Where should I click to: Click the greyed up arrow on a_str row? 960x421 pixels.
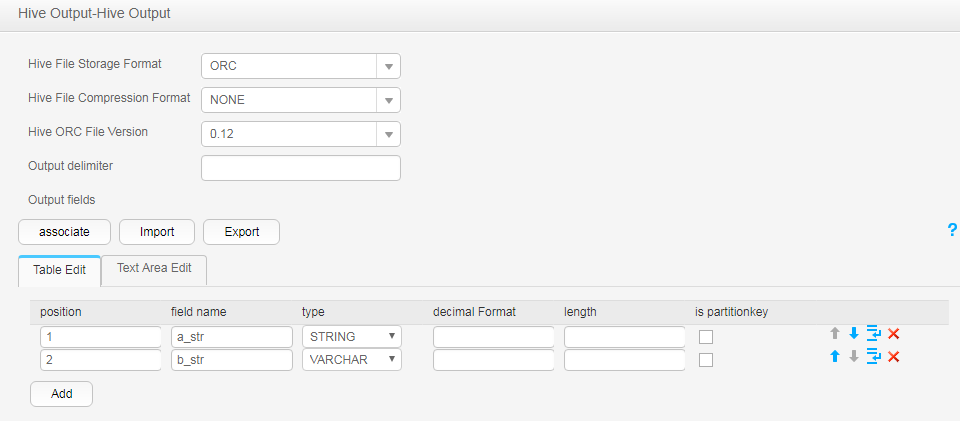coord(834,333)
